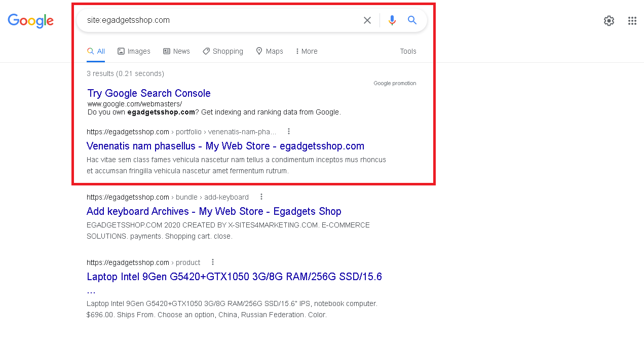Screen dimensions: 644x344
Task: Click 'Do you own egadgetsshop.com?' description
Action: 214,112
